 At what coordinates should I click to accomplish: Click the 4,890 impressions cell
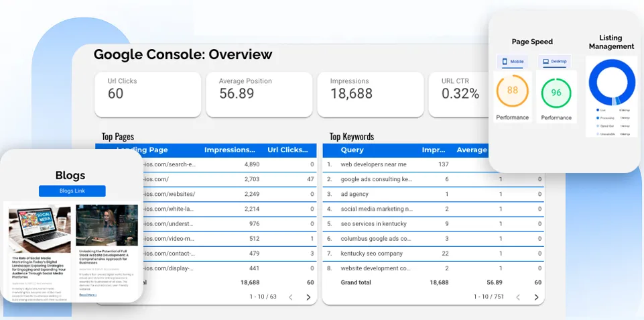click(252, 164)
